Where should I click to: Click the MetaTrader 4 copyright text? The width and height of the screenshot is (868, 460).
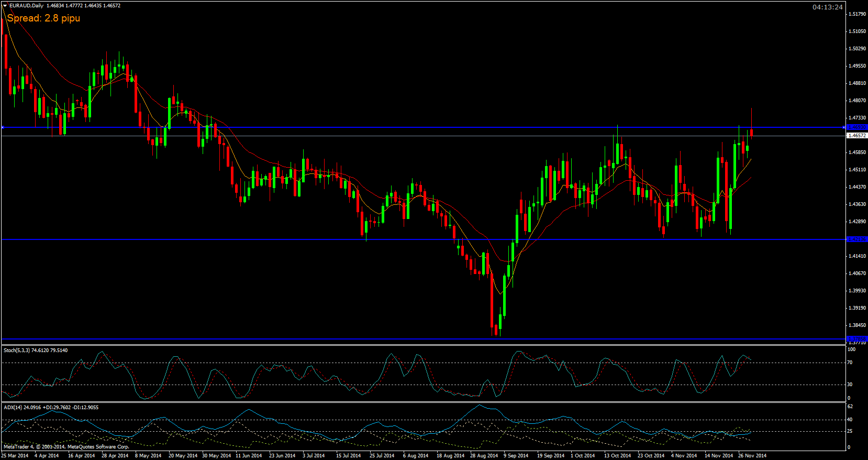point(66,447)
